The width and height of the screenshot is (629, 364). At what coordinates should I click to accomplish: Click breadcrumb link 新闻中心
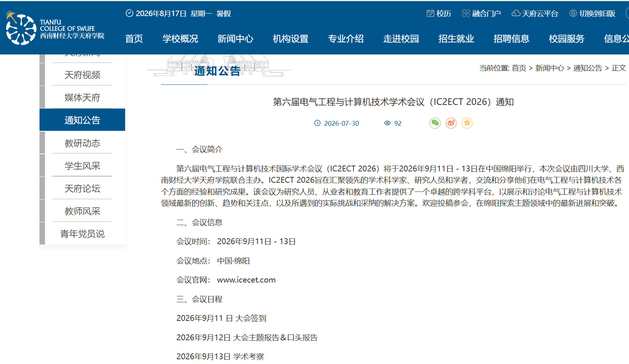coord(550,68)
